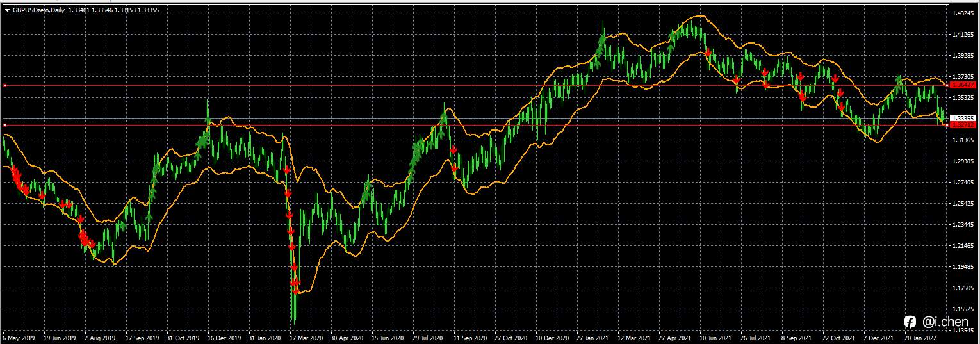Image resolution: width=980 pixels, height=344 pixels.
Task: Click the 1.39285 price axis label
Action: 963,56
